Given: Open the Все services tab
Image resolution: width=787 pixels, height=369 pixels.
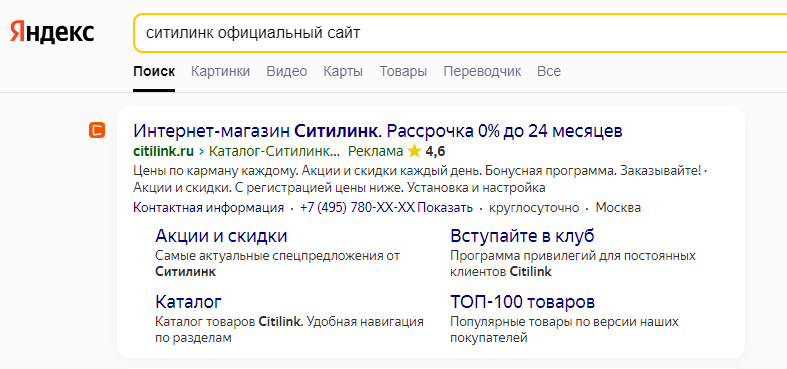Looking at the screenshot, I should (549, 71).
